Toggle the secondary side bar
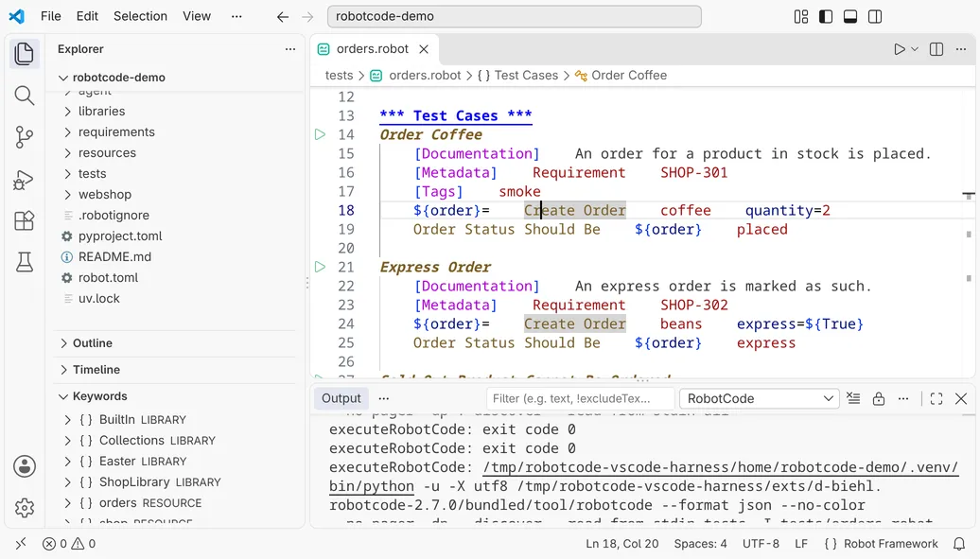The height and width of the screenshot is (559, 980). pos(875,17)
